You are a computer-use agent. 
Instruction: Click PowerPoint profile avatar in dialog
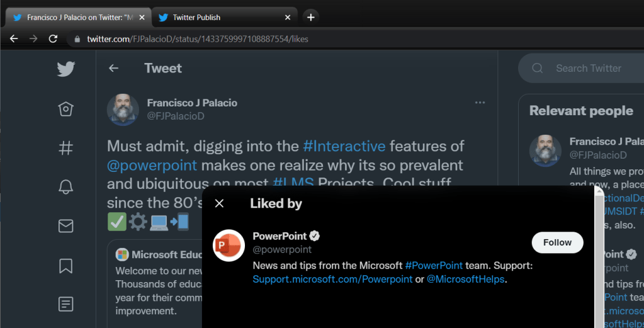pos(229,245)
